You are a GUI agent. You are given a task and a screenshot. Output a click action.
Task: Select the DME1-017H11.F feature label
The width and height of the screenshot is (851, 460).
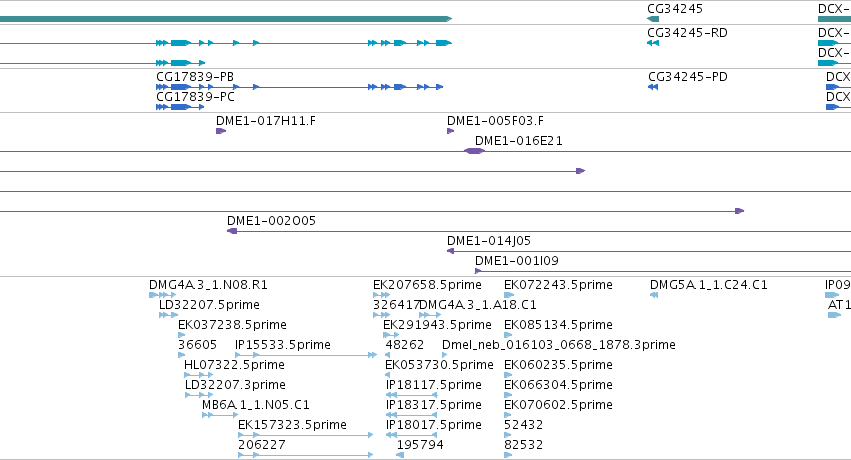(x=265, y=120)
